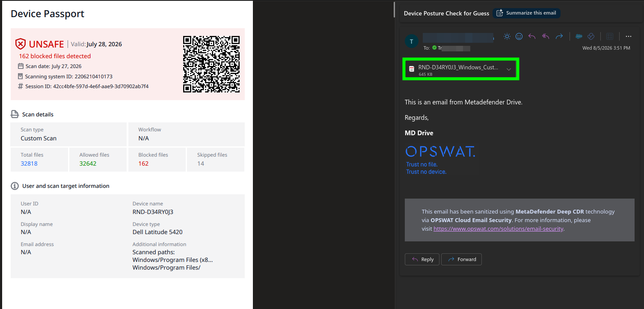Click the QR code in Device Passport
The height and width of the screenshot is (309, 644).
click(x=211, y=64)
